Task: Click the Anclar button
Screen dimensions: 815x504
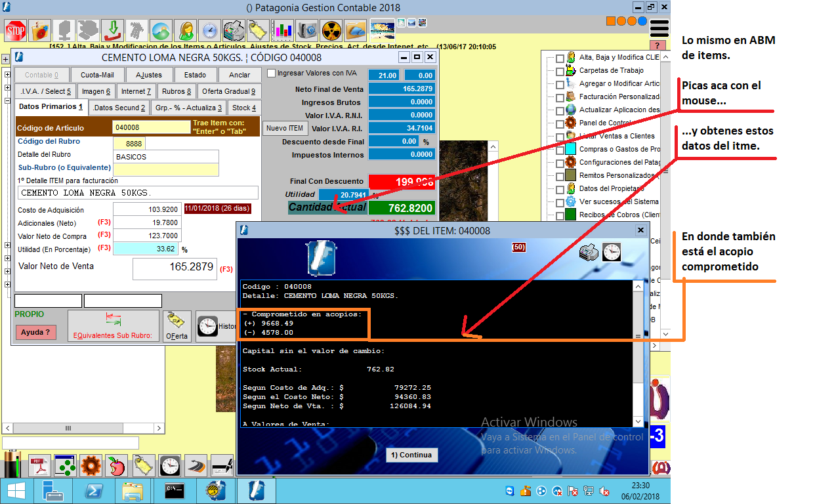Action: tap(240, 75)
